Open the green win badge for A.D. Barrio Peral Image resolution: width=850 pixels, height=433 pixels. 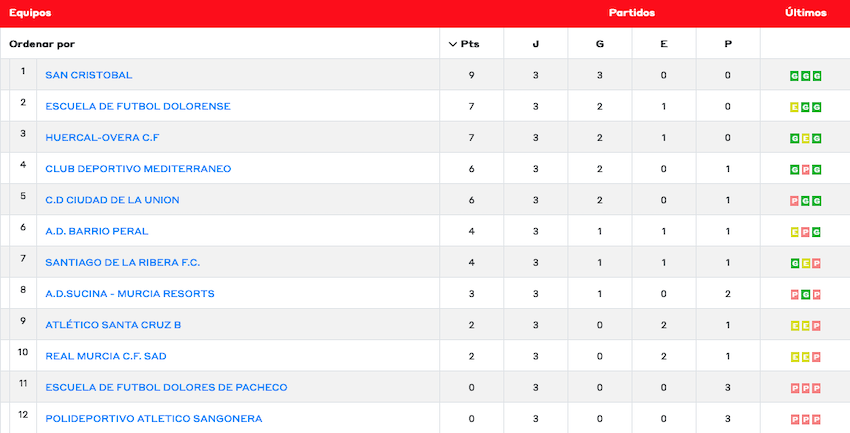(816, 232)
